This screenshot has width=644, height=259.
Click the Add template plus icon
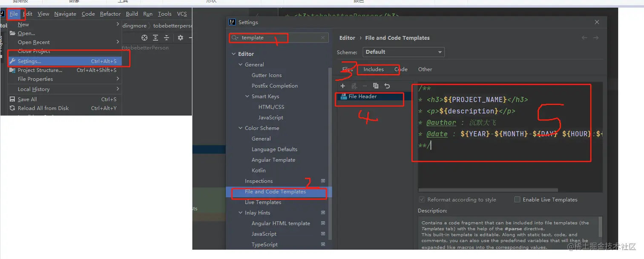(342, 86)
